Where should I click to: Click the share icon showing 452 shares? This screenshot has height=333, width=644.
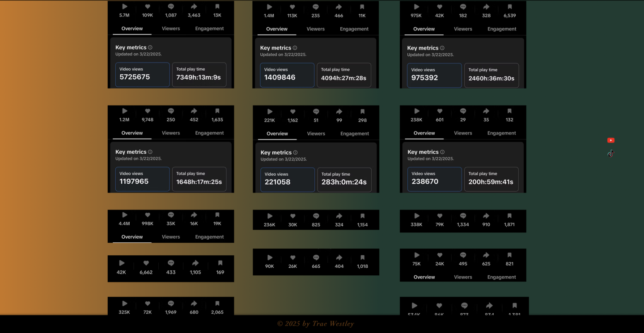pyautogui.click(x=194, y=111)
